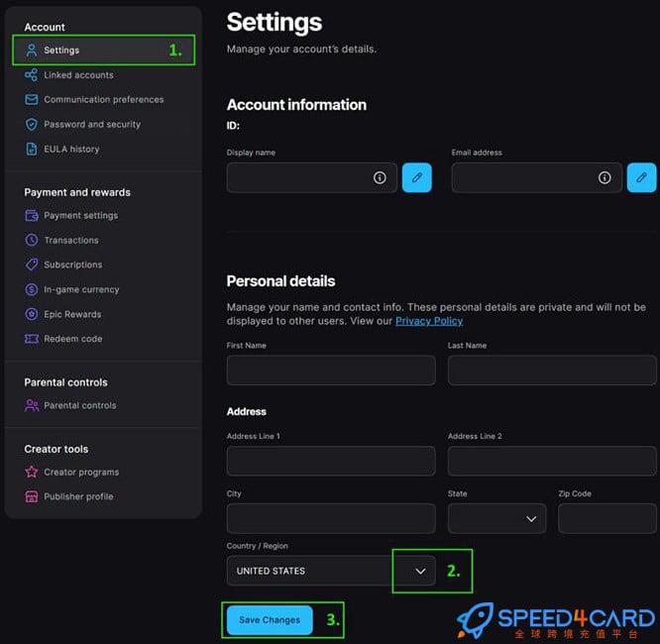Click the pencil edit icon beside Display name
The width and height of the screenshot is (660, 644).
coord(416,177)
